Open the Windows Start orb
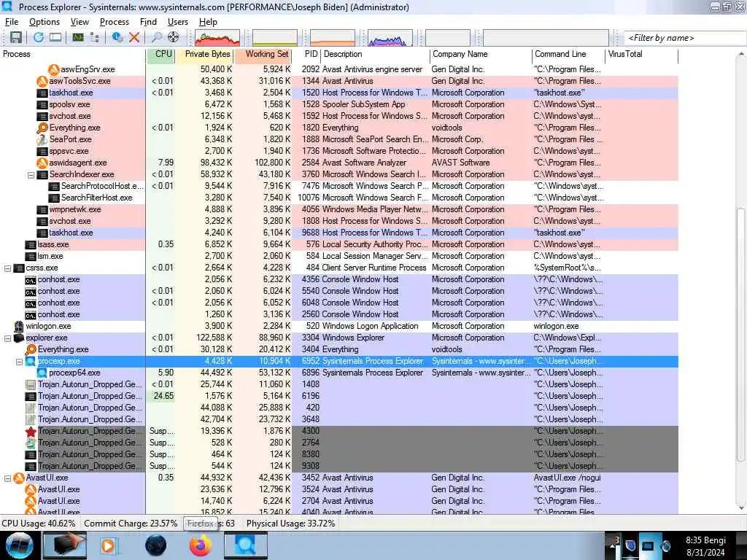 [x=19, y=545]
